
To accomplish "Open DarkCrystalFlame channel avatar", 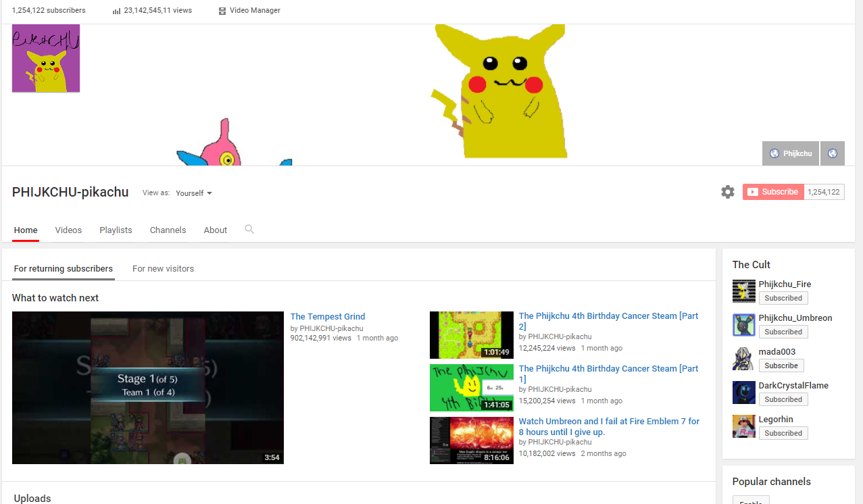I will point(744,393).
